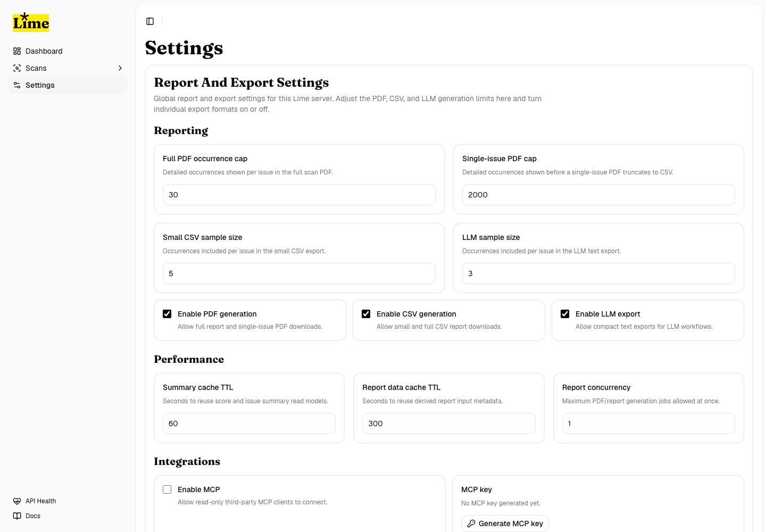This screenshot has height=532, width=766.
Task: Click the Scans scan-frame icon
Action: tap(17, 68)
